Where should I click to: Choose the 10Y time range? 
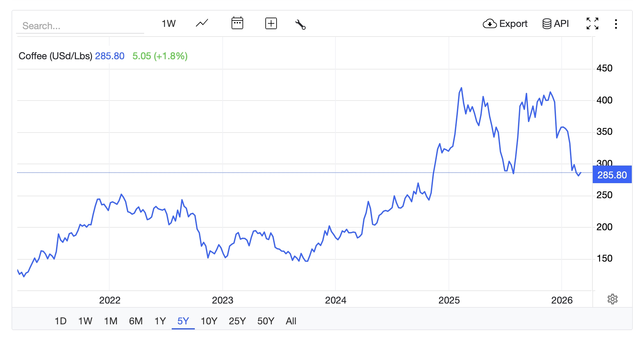209,321
